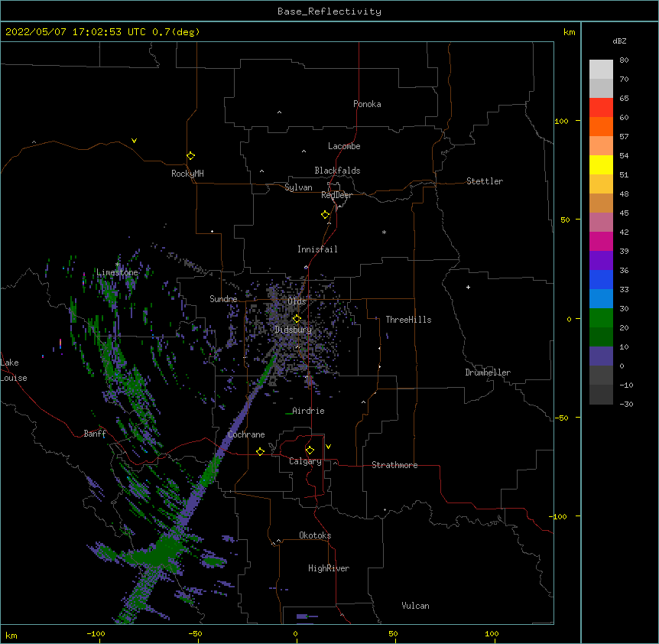Click the green 30 dBZ legend color
659x644 pixels.
601,318
